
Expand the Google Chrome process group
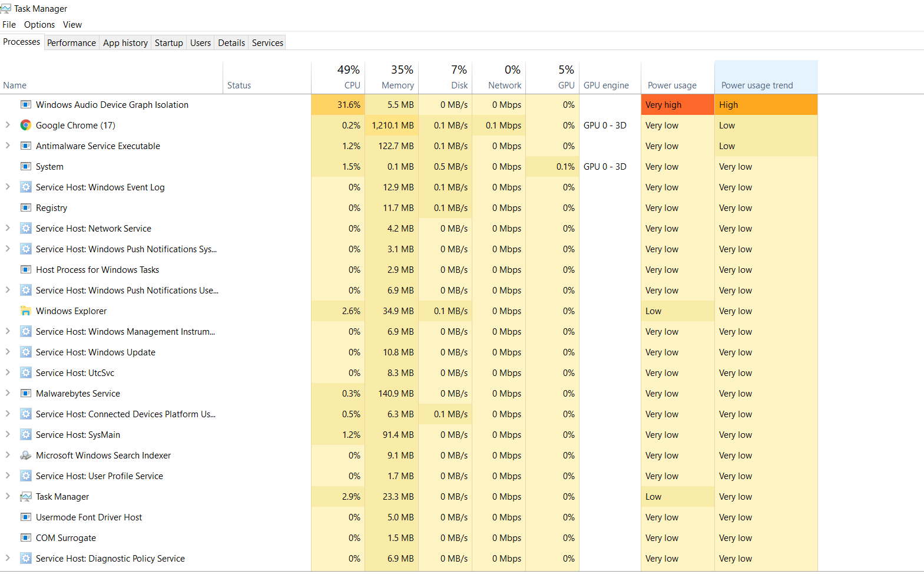click(8, 125)
